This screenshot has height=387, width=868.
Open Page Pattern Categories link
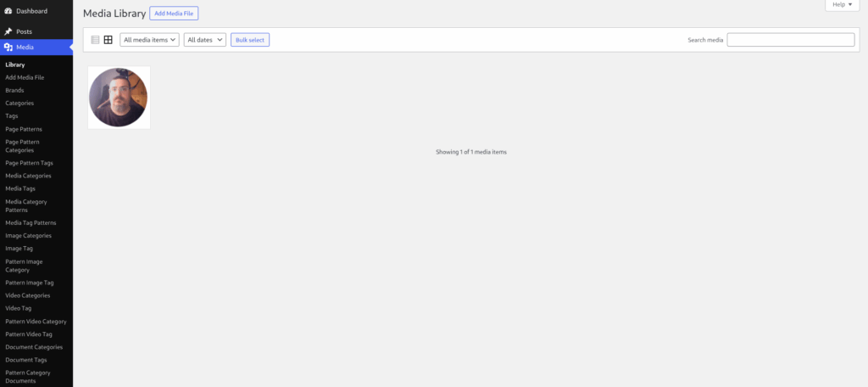tap(23, 146)
